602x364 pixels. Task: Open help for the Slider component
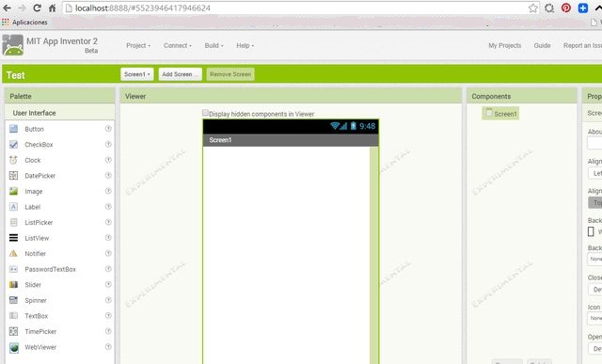pyautogui.click(x=108, y=284)
